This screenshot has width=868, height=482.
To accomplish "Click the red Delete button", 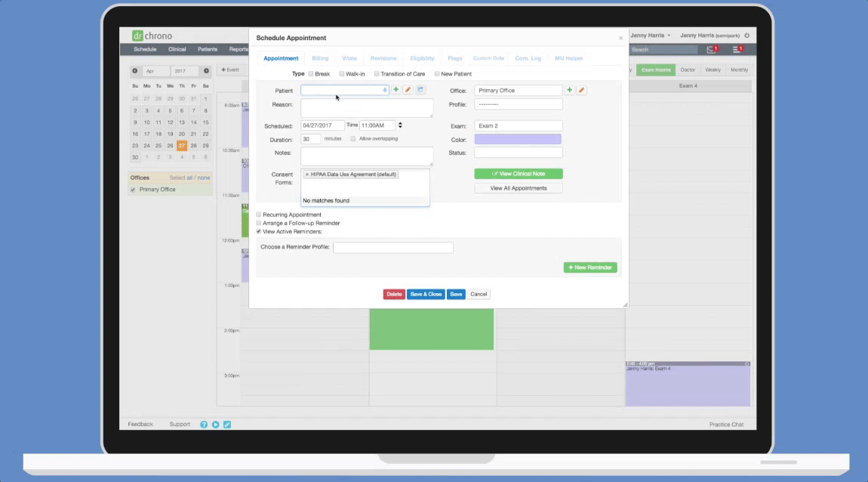I will click(x=394, y=294).
